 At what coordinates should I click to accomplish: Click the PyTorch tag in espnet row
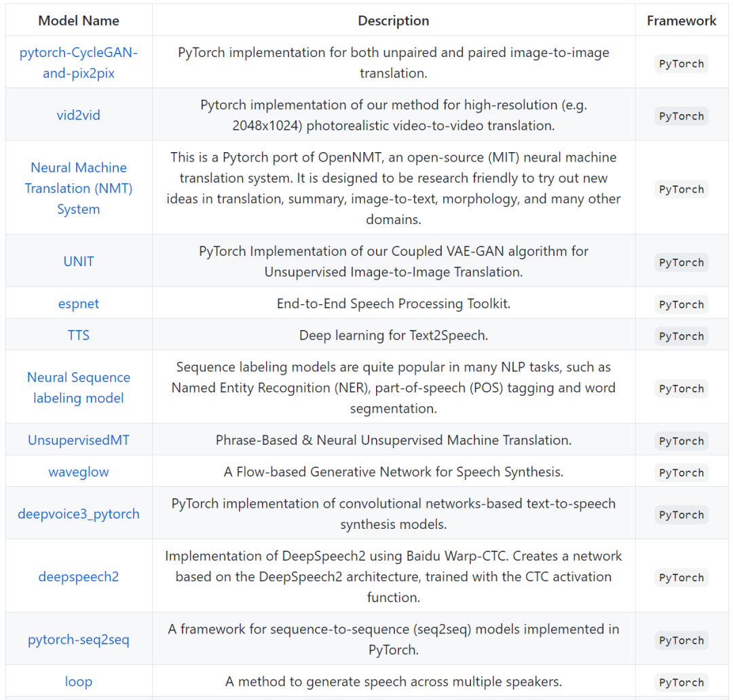[x=681, y=305]
